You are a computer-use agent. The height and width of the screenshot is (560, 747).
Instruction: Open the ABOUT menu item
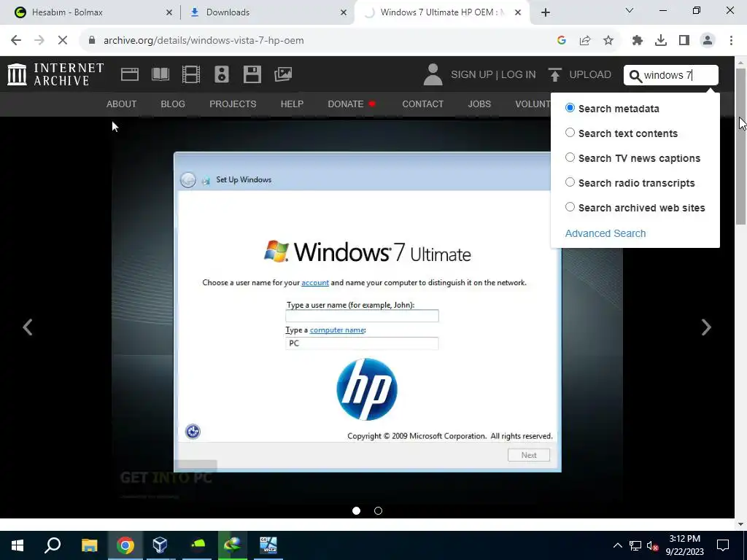[x=122, y=104]
